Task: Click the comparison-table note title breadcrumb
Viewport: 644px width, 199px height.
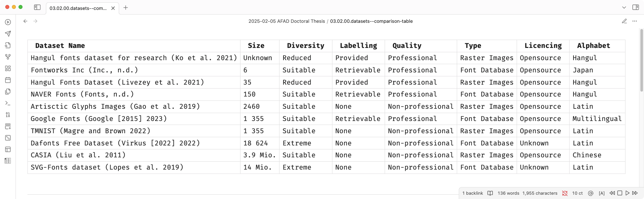Action: coord(371,21)
